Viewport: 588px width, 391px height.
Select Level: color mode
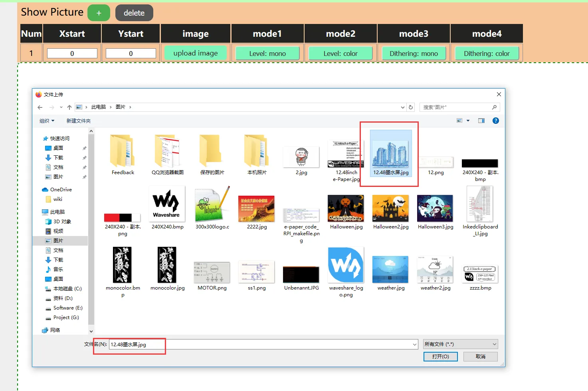(x=341, y=54)
